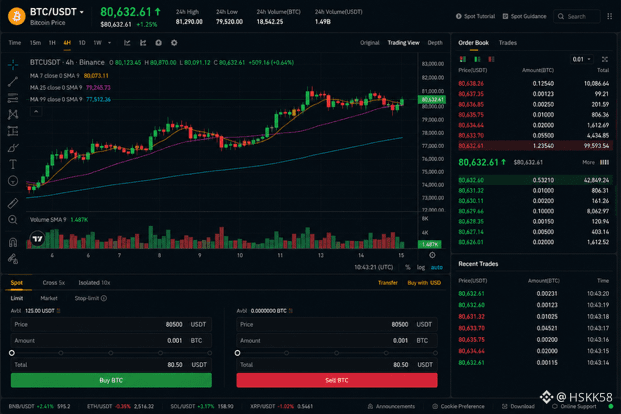This screenshot has height=414, width=621.
Task: Click the green Buy BTC button
Action: pos(111,380)
